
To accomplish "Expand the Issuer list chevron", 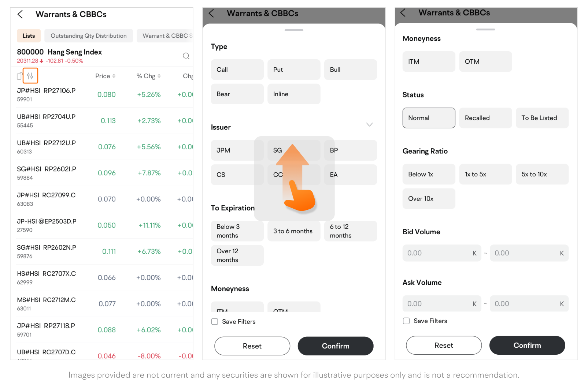I will tap(369, 125).
